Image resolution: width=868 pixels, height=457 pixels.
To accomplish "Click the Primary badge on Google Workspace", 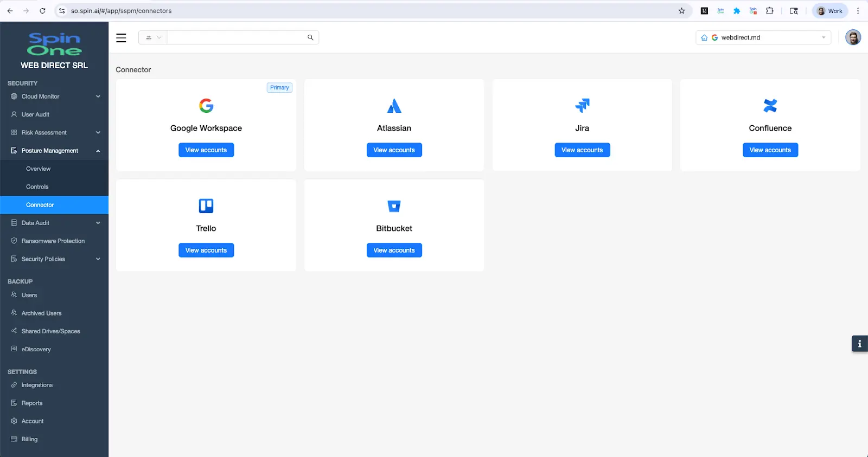I will 279,87.
